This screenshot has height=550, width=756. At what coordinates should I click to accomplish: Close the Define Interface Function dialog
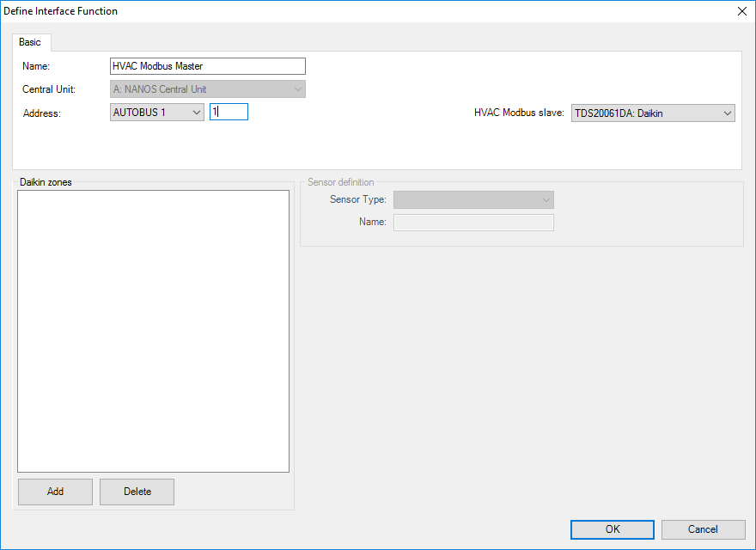point(742,11)
